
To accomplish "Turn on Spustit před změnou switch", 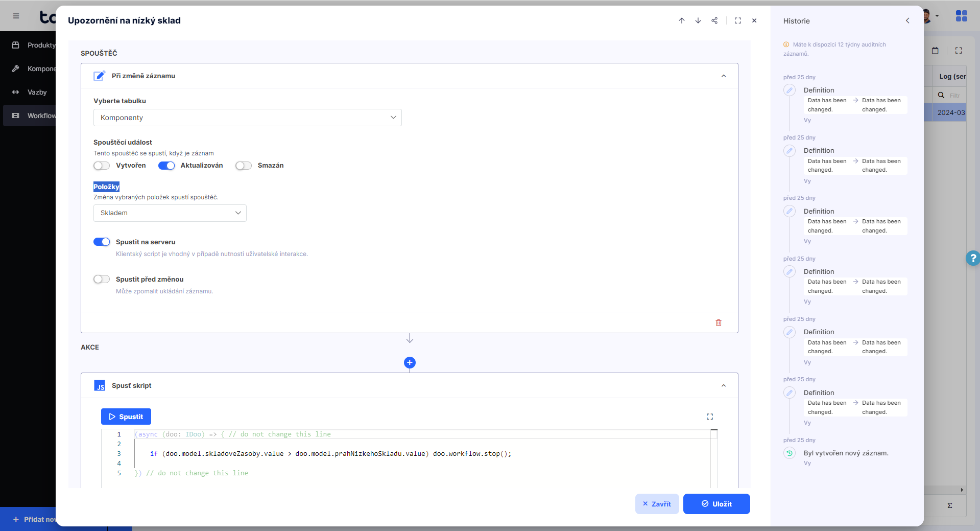I will pos(102,279).
